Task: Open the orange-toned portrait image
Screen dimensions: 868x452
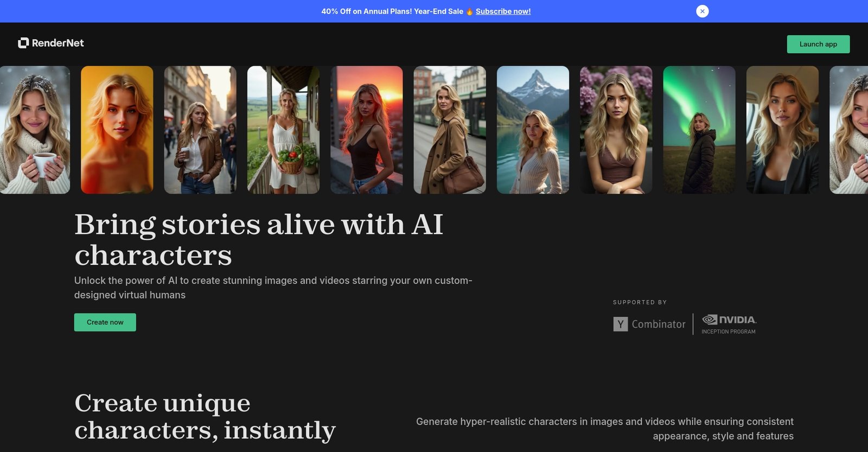Action: (117, 130)
